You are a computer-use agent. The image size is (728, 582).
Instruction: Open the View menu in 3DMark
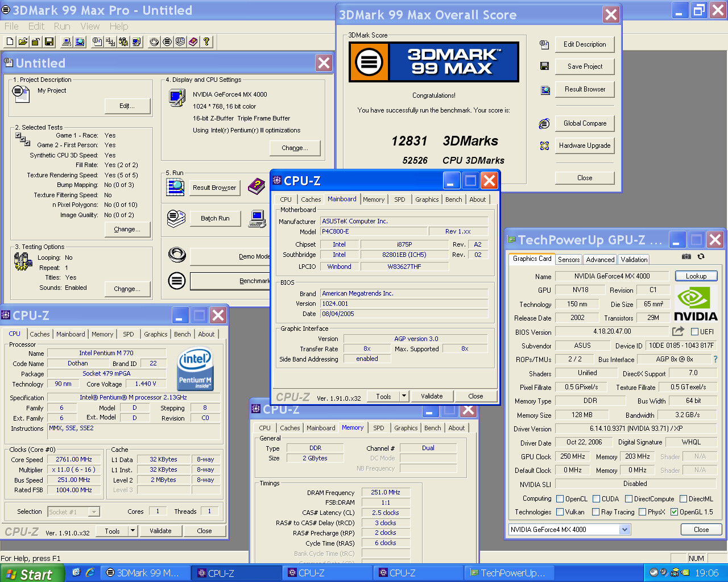90,26
